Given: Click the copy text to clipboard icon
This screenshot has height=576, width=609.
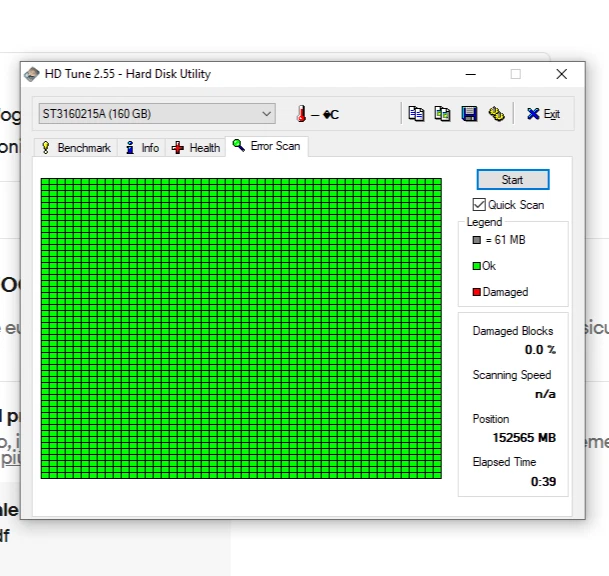Looking at the screenshot, I should (x=416, y=114).
